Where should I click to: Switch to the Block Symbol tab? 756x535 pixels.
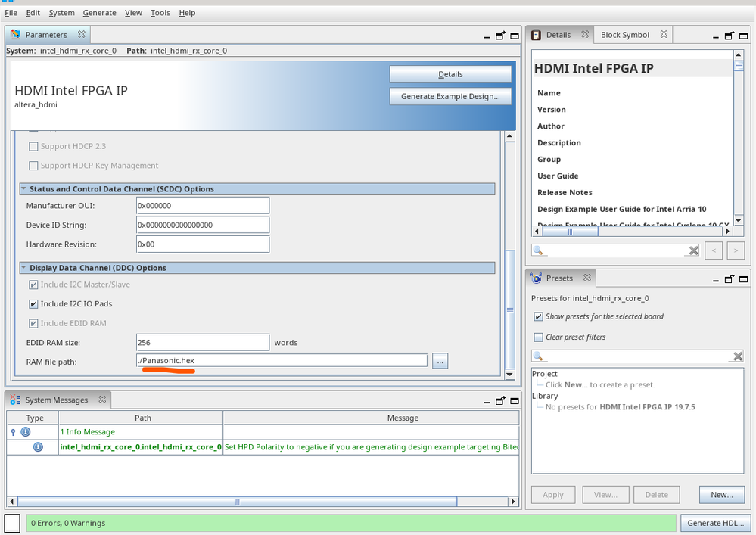(x=624, y=35)
